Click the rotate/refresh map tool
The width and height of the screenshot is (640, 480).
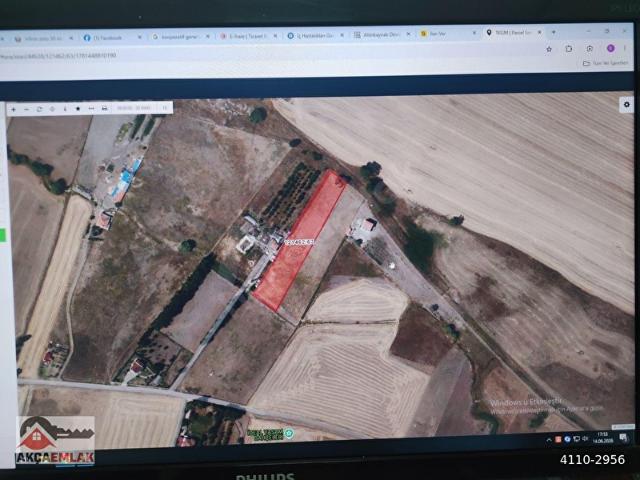(x=40, y=109)
